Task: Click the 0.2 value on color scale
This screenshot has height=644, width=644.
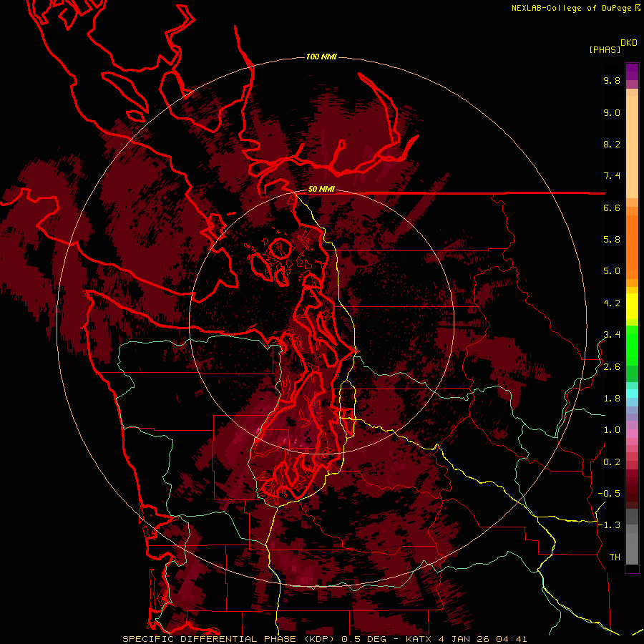Action: (612, 462)
